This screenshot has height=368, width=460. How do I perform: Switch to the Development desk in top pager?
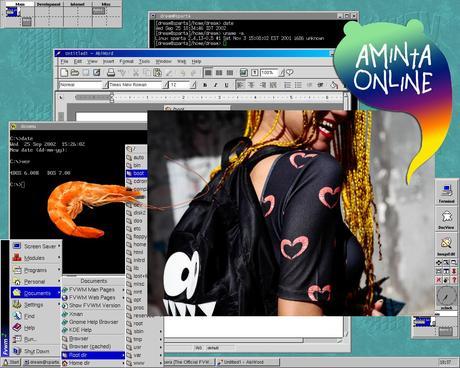click(x=49, y=15)
